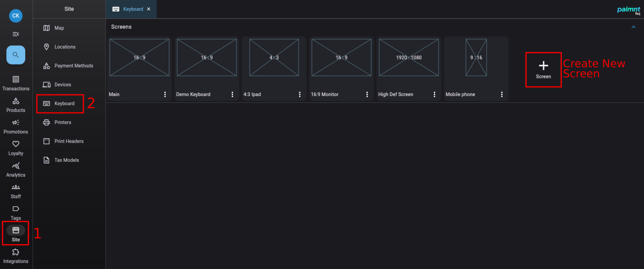Screen dimensions: 644x269
Task: Open the Printers page
Action: pos(69,122)
